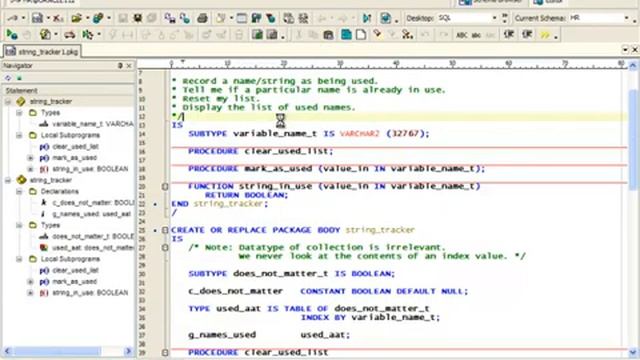Click the Statement column header

[x=69, y=91]
